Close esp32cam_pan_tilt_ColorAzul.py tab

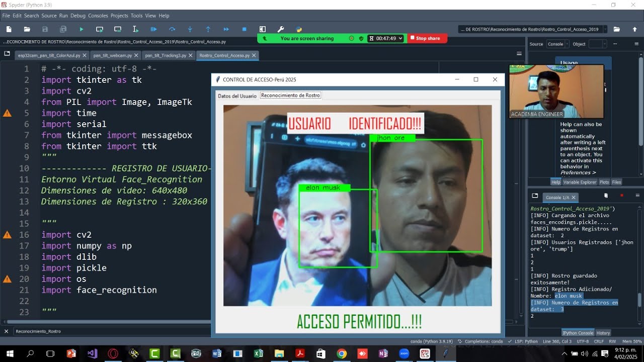coord(85,55)
